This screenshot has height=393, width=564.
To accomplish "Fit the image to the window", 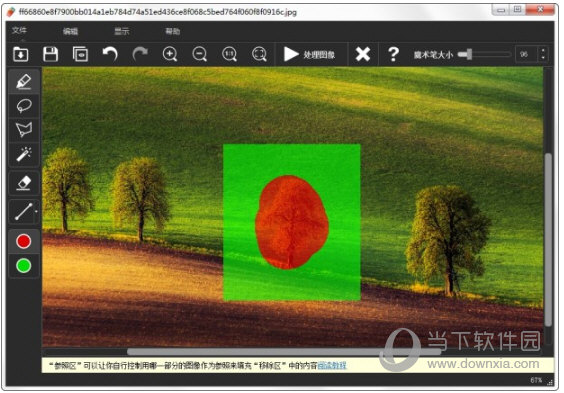I will (259, 55).
